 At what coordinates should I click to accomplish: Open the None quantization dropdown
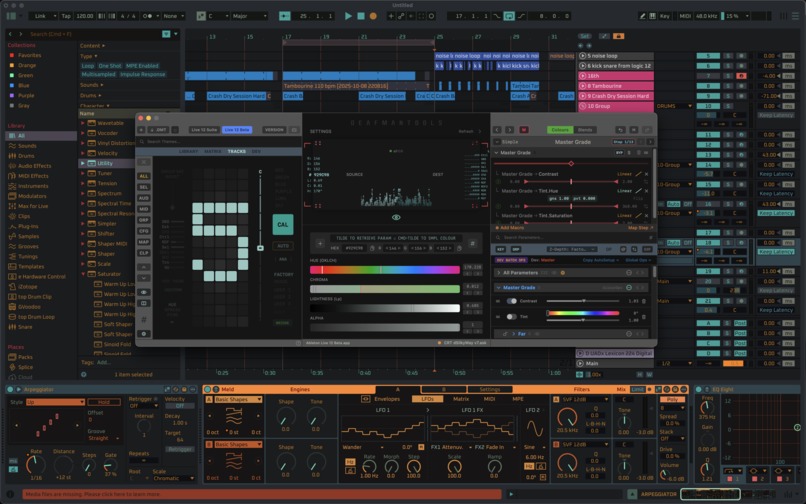[x=174, y=16]
